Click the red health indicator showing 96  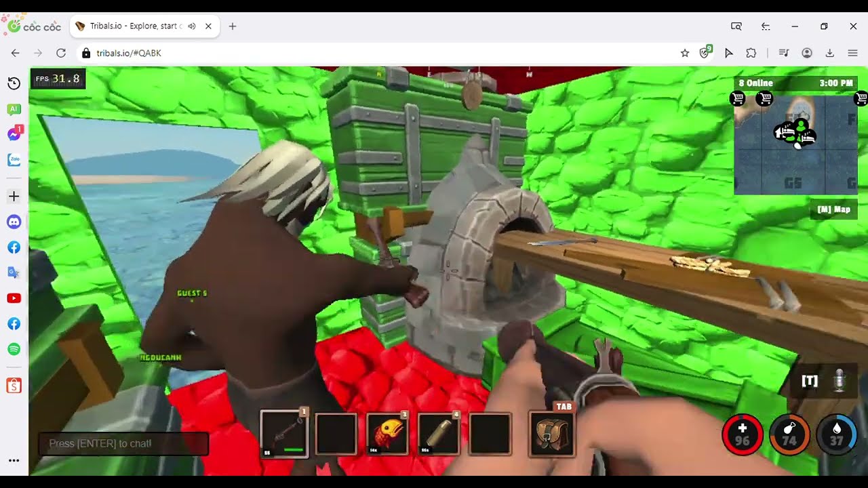[x=743, y=435]
